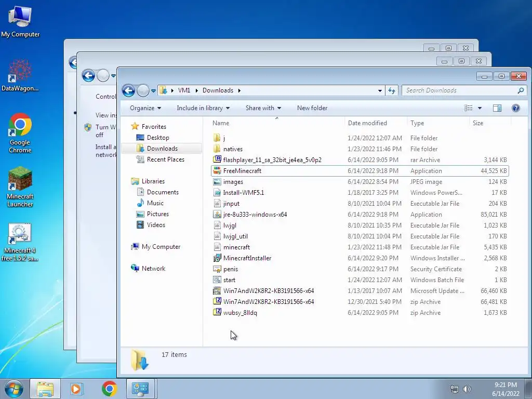The image size is (532, 399).
Task: Open Include in library dropdown
Action: pos(203,108)
